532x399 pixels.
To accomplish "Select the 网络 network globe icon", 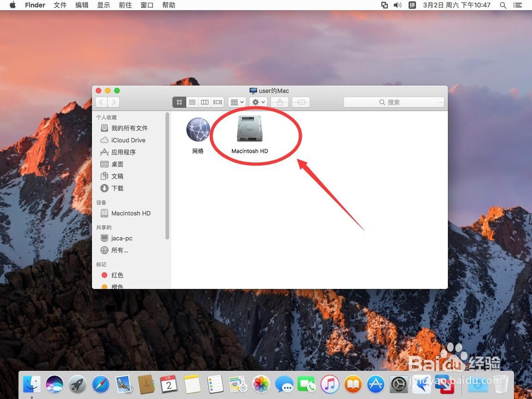I will tap(198, 129).
